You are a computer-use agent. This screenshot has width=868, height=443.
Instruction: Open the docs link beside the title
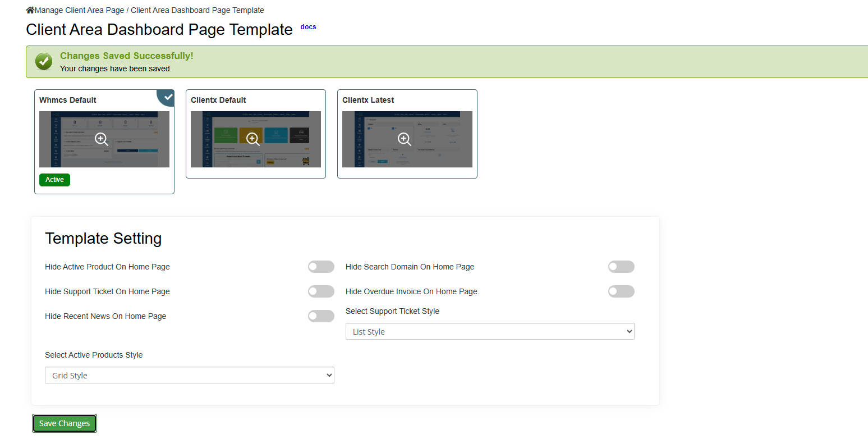point(308,27)
